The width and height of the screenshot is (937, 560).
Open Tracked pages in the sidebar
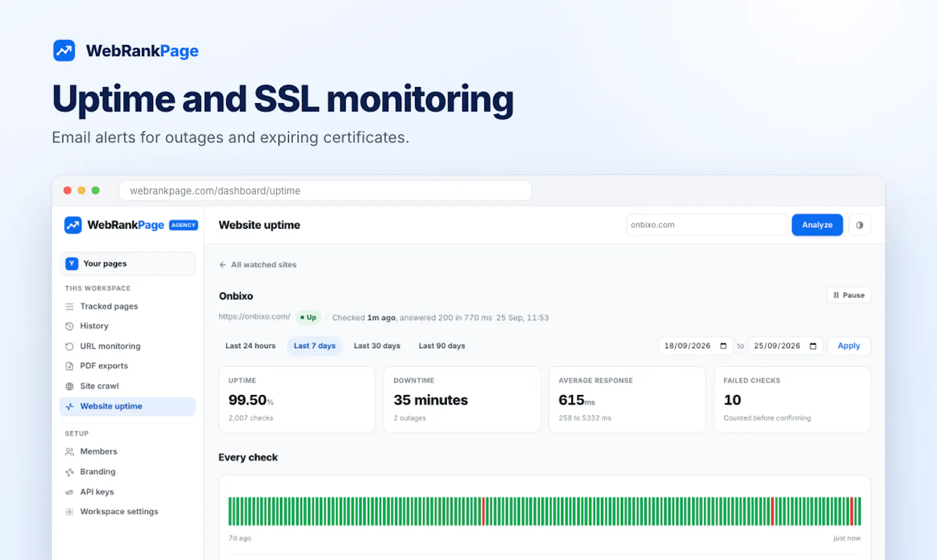[x=128, y=307]
